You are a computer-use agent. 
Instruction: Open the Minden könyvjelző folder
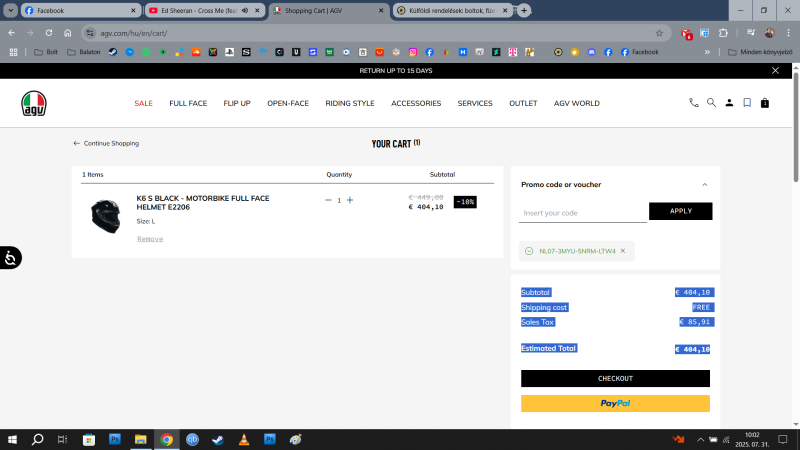pyautogui.click(x=760, y=52)
